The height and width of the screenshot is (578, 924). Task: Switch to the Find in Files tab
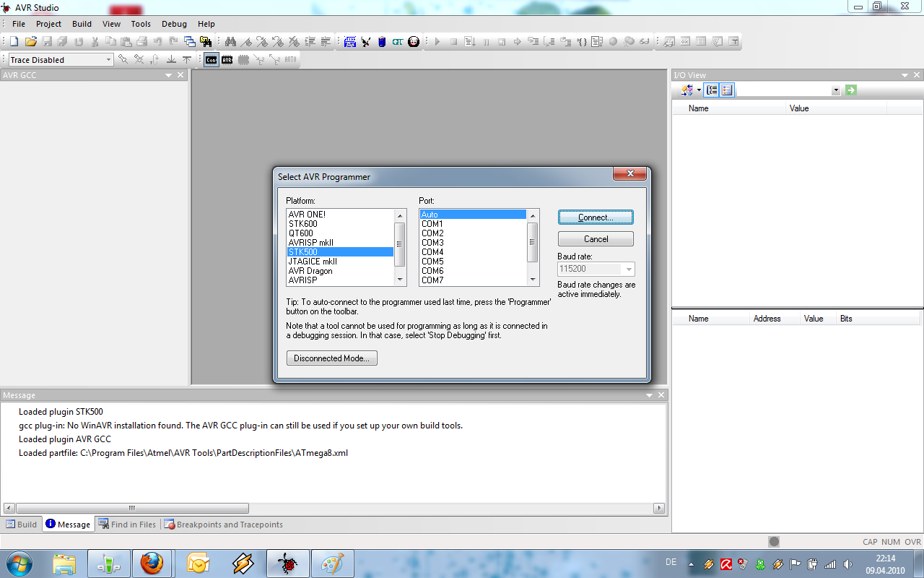pyautogui.click(x=127, y=525)
